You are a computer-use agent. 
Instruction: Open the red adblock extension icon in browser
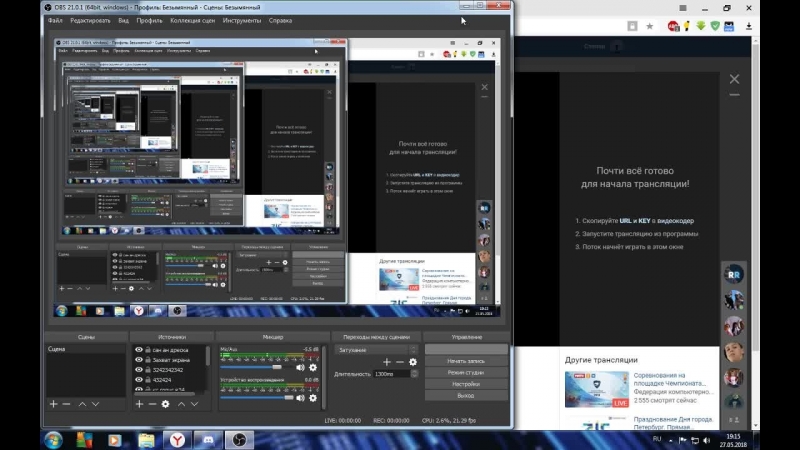click(673, 27)
